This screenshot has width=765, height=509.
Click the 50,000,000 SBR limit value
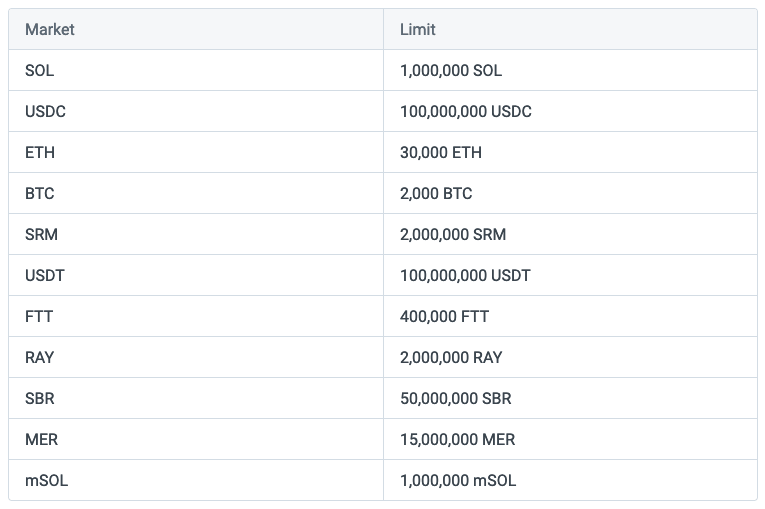tap(456, 399)
